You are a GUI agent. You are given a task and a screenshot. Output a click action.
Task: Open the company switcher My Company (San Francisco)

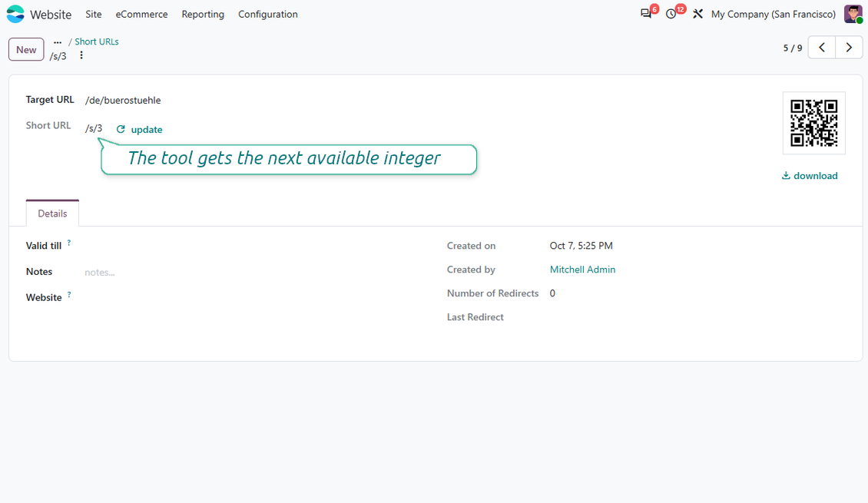point(774,15)
